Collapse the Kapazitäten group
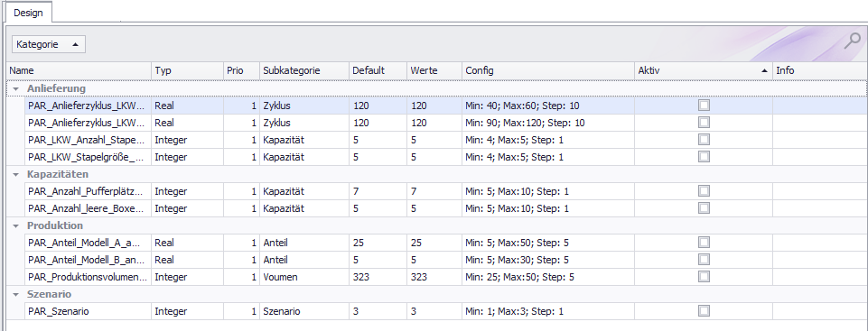The width and height of the screenshot is (868, 331). click(x=16, y=175)
